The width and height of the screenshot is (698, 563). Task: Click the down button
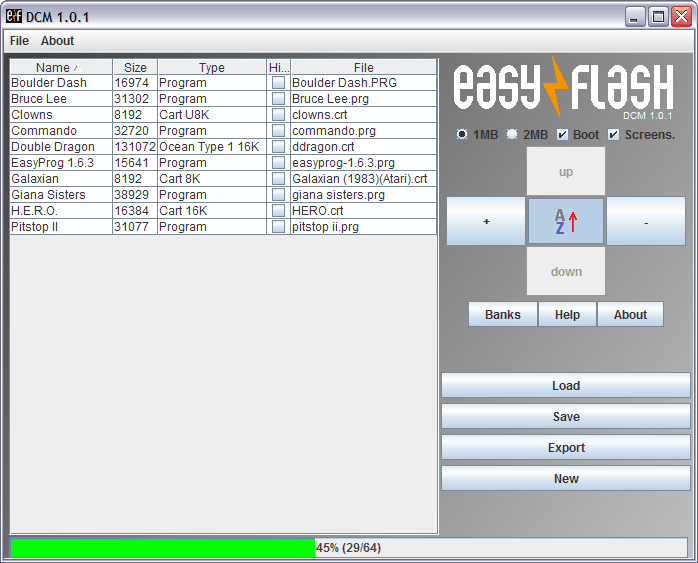[x=566, y=271]
